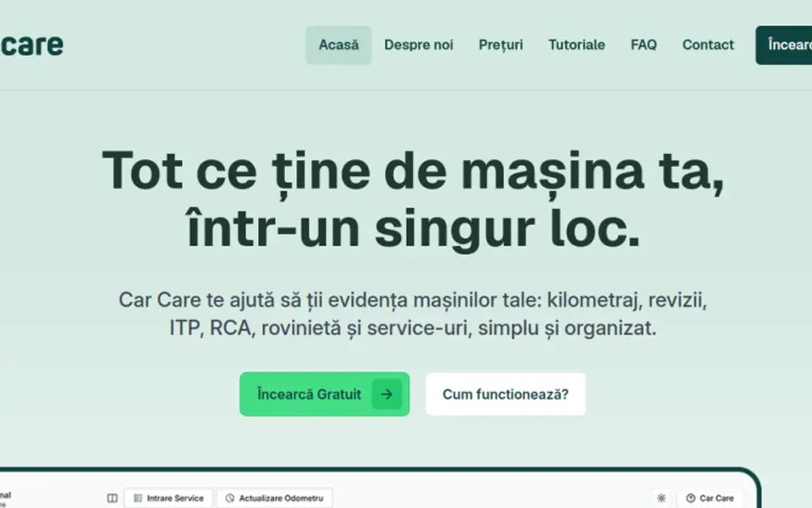Click the arrow icon in Încearcă Gratuit
Image resolution: width=812 pixels, height=508 pixels.
(387, 395)
